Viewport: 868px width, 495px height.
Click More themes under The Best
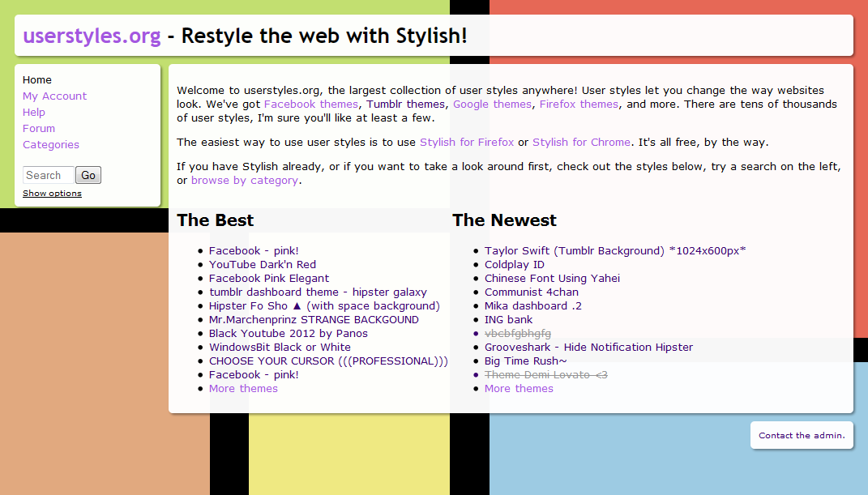pos(243,388)
